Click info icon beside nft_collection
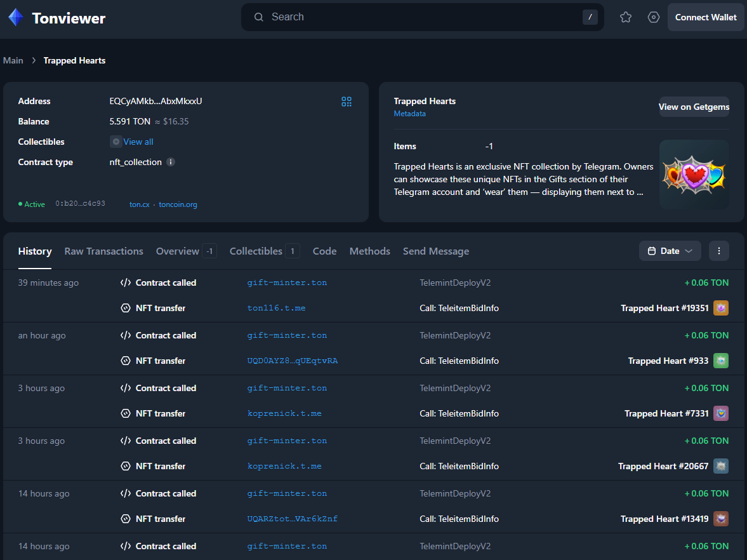Screen dimensions: 747x560 (171, 162)
